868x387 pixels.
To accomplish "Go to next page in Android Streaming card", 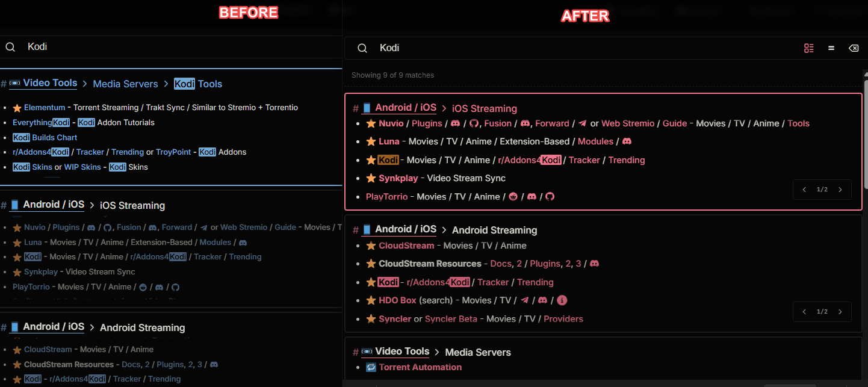I will tap(840, 312).
